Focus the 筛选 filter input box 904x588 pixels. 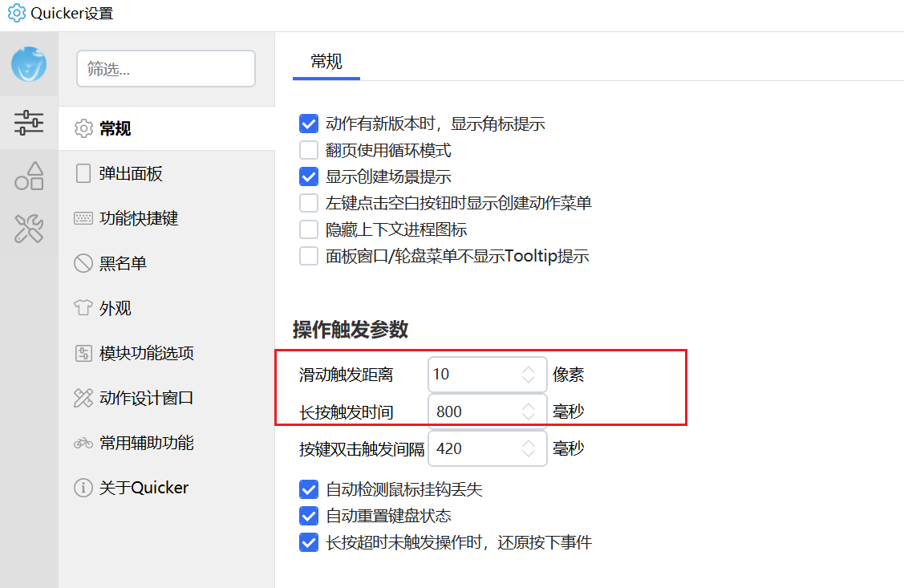pos(166,69)
